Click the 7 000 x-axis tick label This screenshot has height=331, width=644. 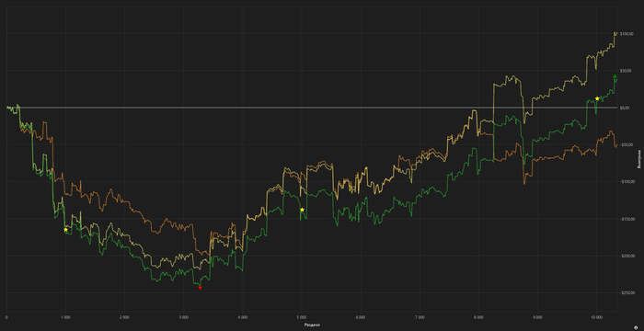pyautogui.click(x=420, y=317)
